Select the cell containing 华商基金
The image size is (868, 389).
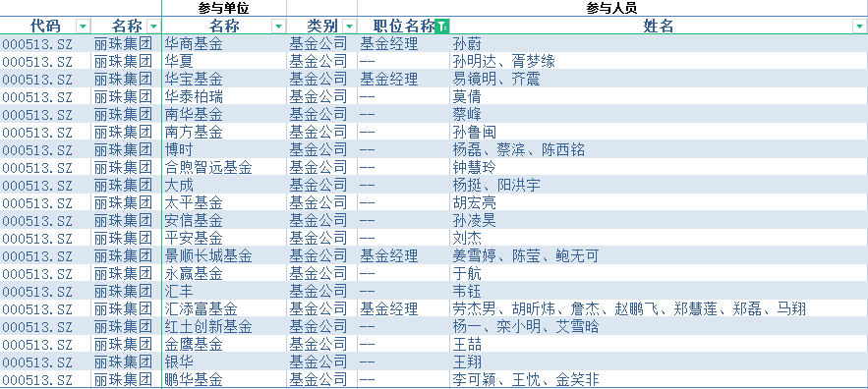[224, 44]
